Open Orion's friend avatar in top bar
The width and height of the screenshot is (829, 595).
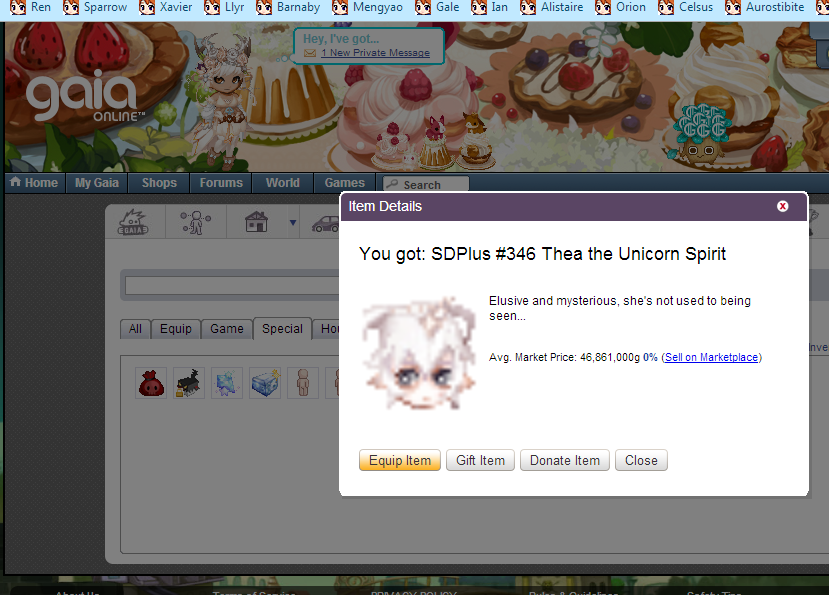pyautogui.click(x=603, y=7)
